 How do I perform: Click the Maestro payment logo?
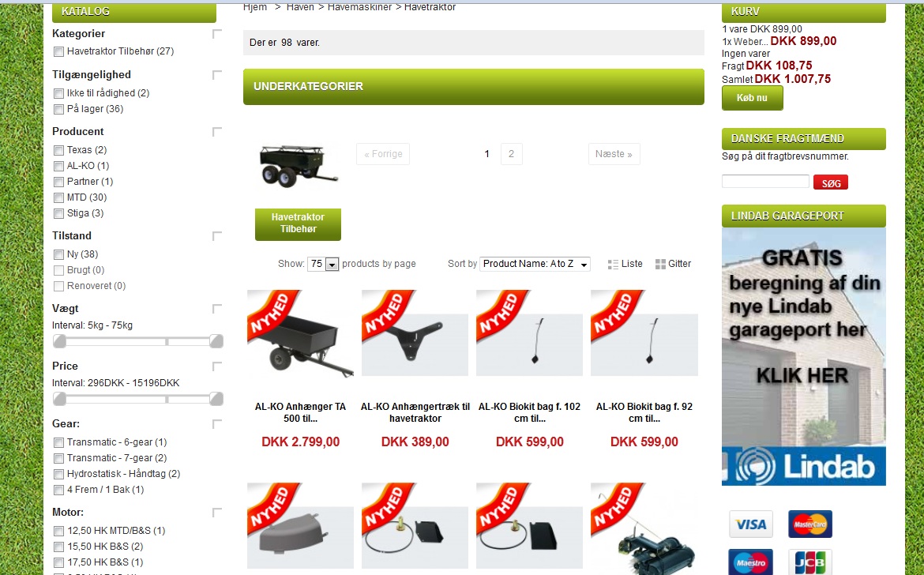(x=751, y=562)
